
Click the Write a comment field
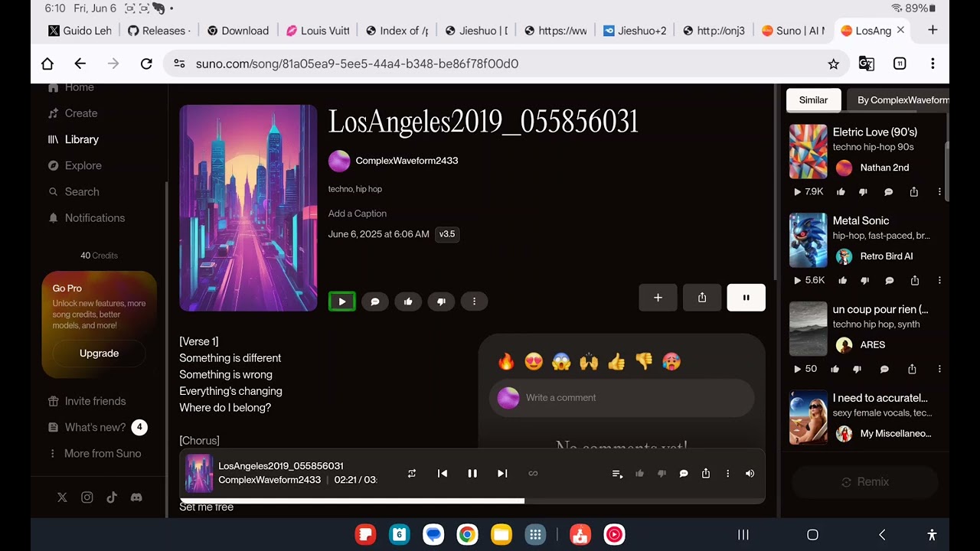622,398
